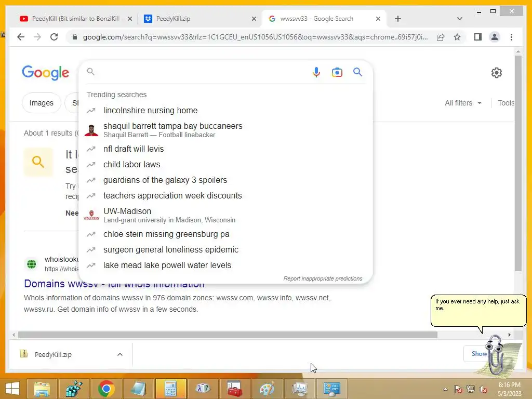The height and width of the screenshot is (399, 532).
Task: Share this page from address bar
Action: tap(441, 37)
